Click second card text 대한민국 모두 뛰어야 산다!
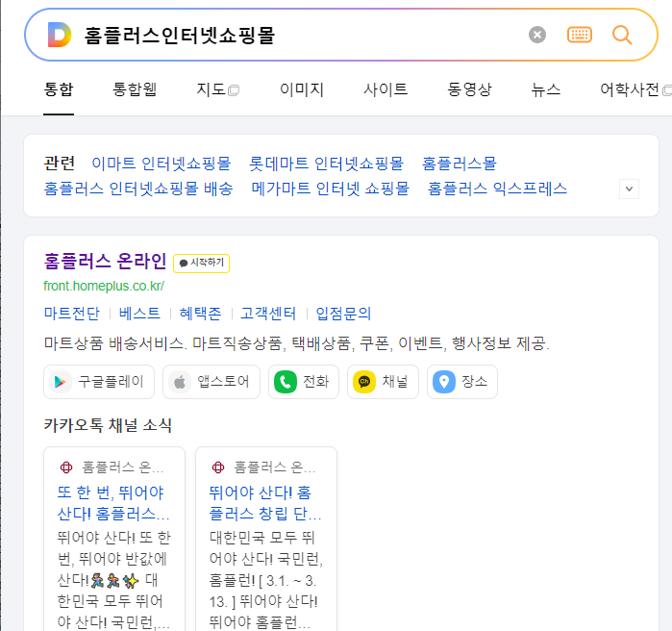The image size is (672, 631). [x=265, y=580]
